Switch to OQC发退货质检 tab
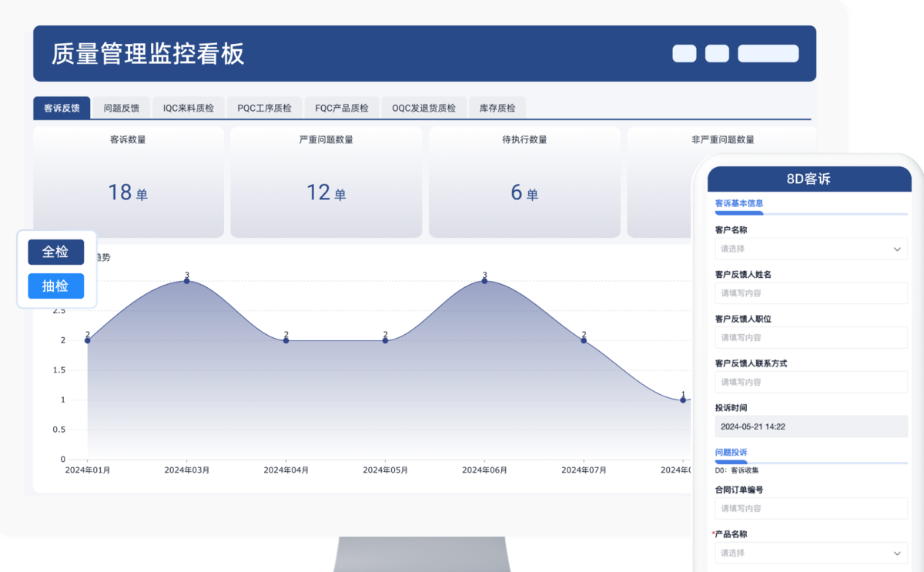 pos(423,108)
